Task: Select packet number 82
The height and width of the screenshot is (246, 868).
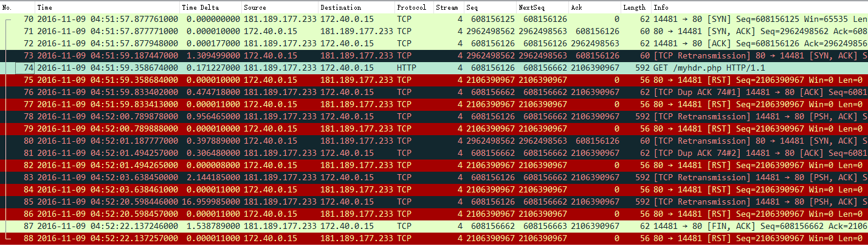Action: point(434,165)
